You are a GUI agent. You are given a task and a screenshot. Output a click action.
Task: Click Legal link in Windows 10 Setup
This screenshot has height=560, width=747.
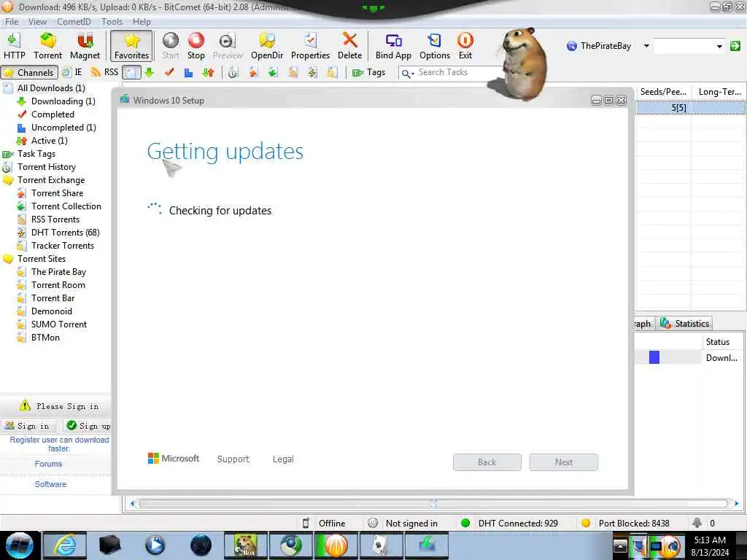(283, 459)
